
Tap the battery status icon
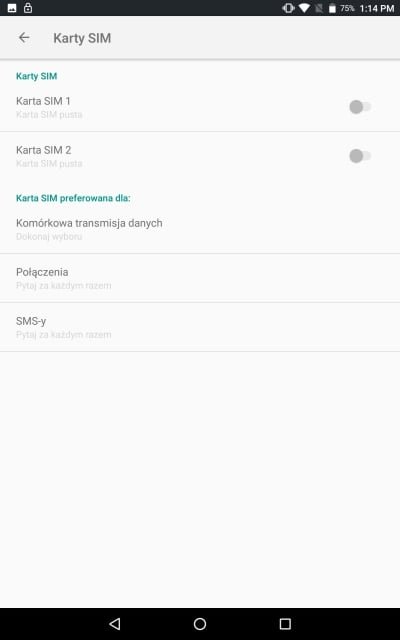pos(332,8)
